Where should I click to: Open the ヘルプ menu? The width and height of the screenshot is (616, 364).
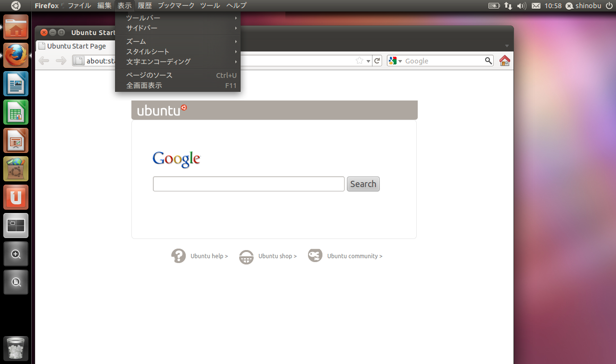pos(236,6)
